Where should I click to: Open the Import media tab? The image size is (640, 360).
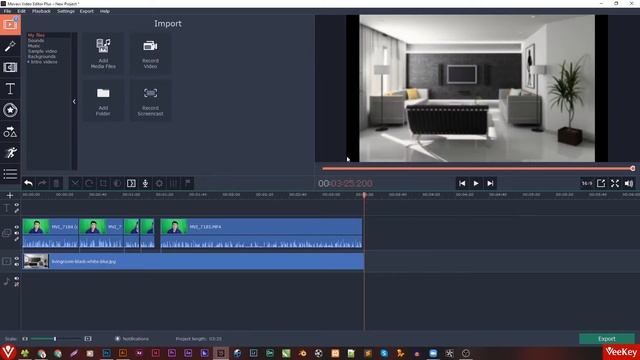10,24
